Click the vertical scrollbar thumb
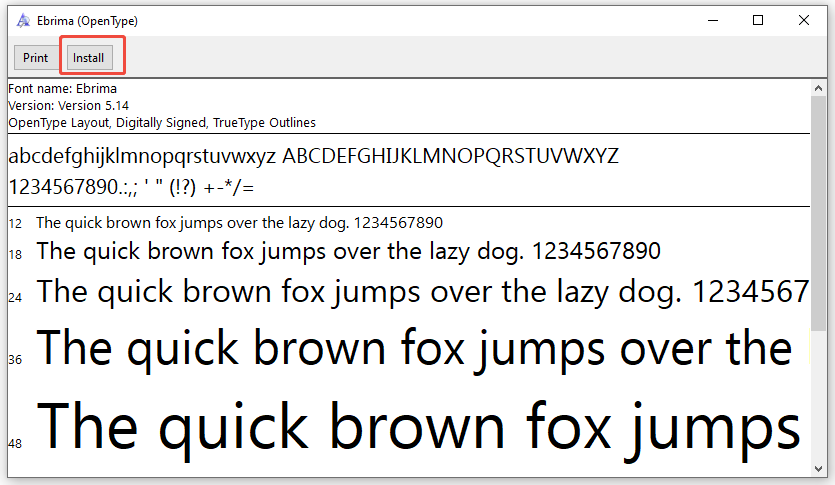Viewport: 835px width, 485px height. pyautogui.click(x=818, y=213)
